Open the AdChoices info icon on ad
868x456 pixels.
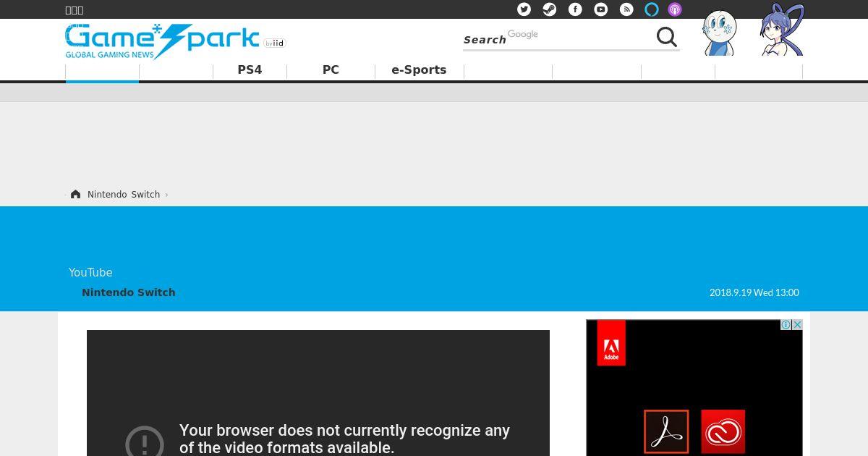pyautogui.click(x=786, y=325)
